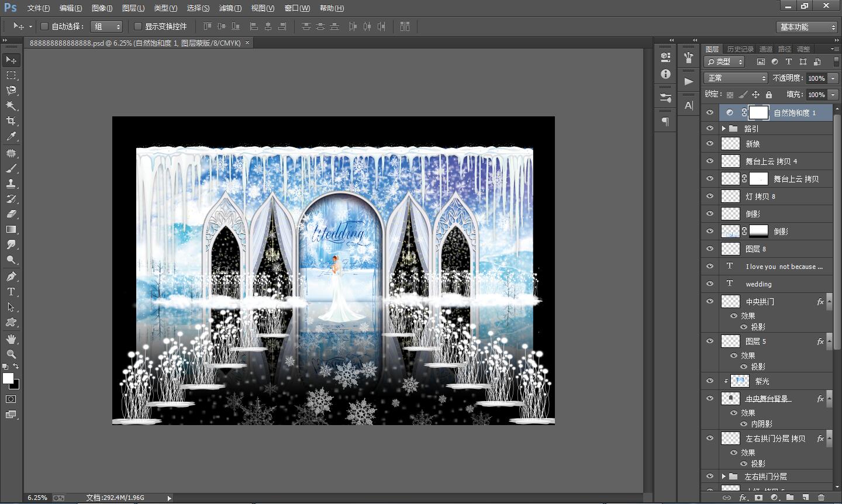Collapse effects on 中央拱门 layer

coord(829,302)
